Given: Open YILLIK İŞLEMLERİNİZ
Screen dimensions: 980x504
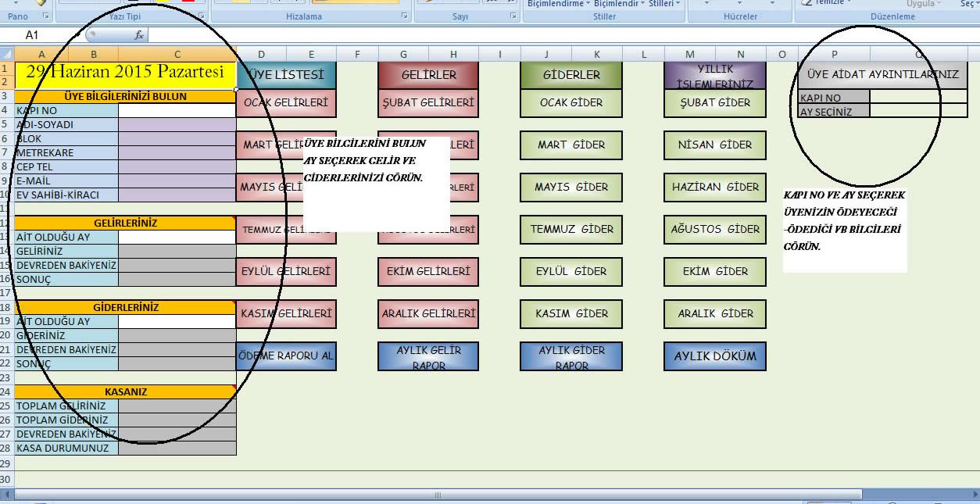Looking at the screenshot, I should coord(714,74).
